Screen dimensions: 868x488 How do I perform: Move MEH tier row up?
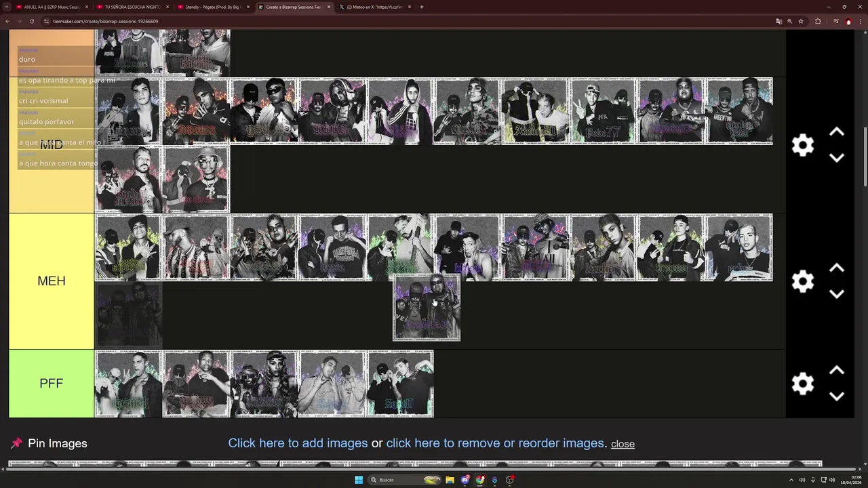837,268
